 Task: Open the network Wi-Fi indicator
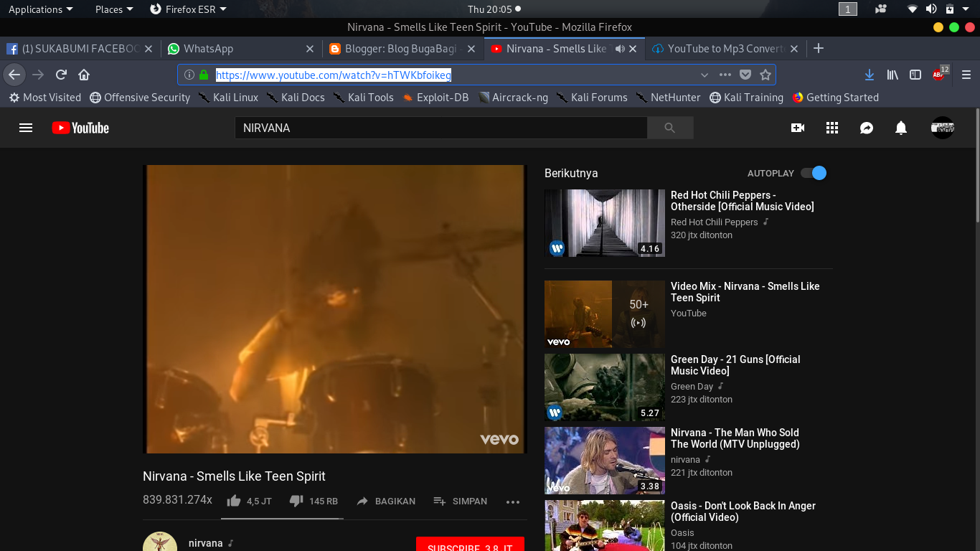pos(913,9)
